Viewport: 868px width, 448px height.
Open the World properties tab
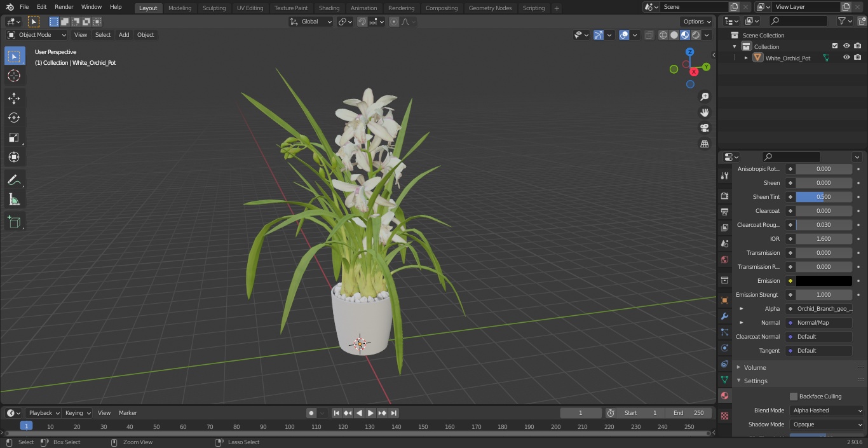(724, 259)
